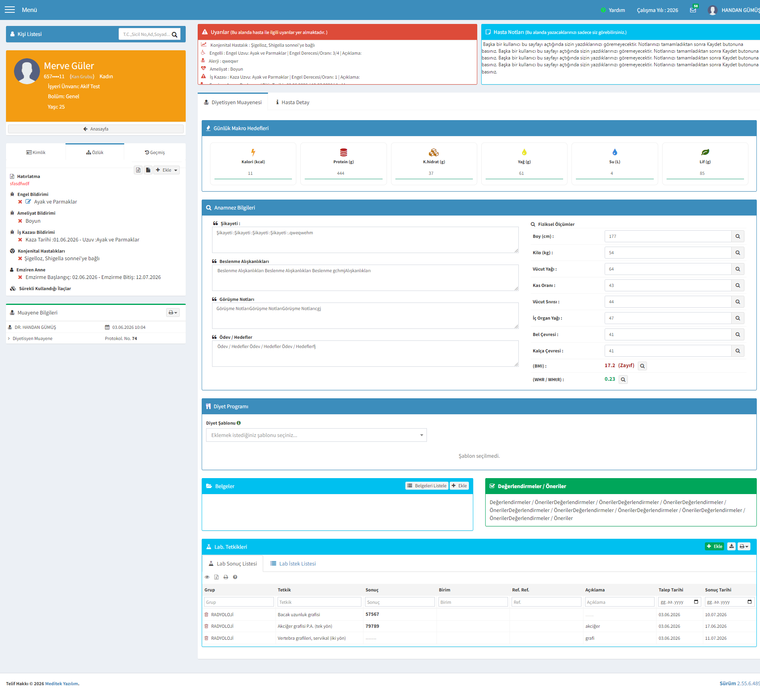Edit the Ayak ve Parmaklar engel entry

coord(28,202)
